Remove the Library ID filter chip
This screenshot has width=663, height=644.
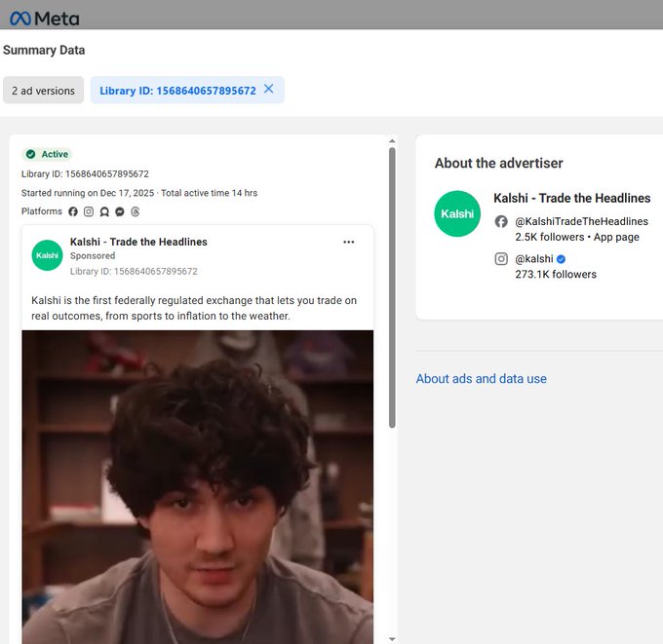(x=269, y=90)
